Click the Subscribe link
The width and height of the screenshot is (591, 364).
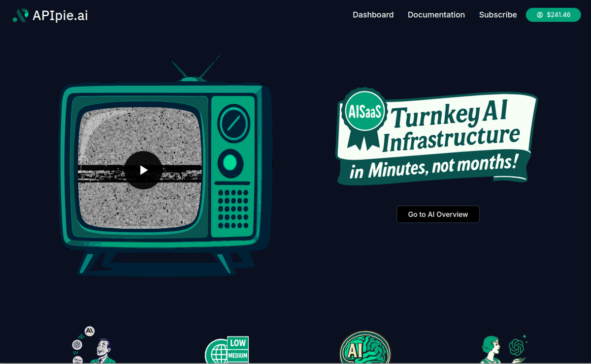(498, 15)
